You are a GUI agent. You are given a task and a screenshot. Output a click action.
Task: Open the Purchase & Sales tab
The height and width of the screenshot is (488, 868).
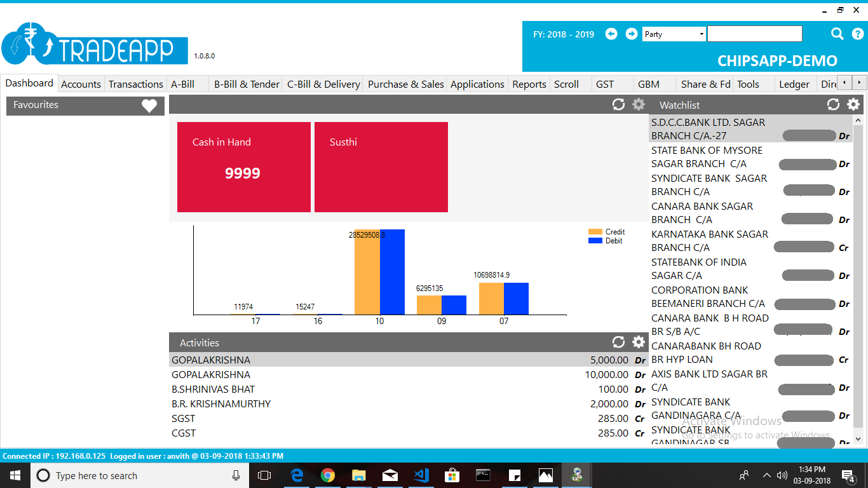tap(405, 84)
